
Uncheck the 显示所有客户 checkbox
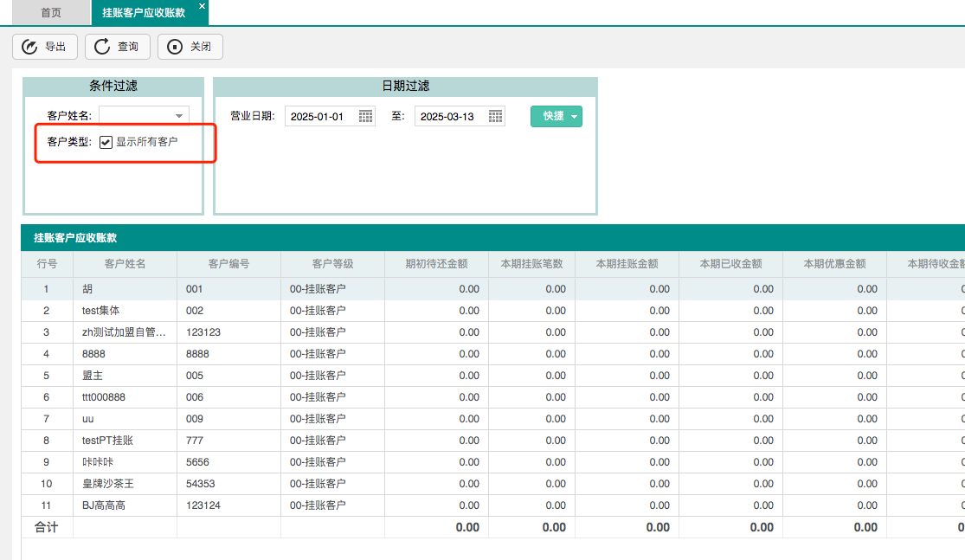pos(106,141)
